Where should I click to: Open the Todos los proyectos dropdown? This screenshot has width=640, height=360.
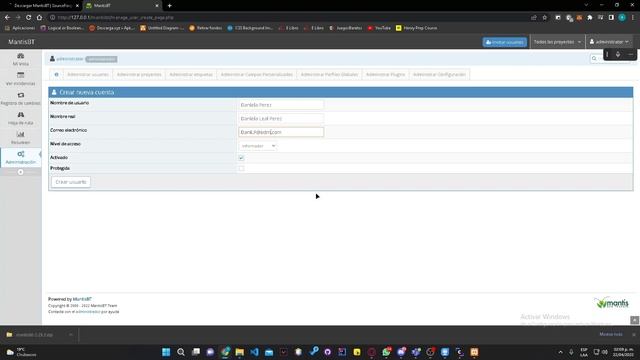pos(557,42)
